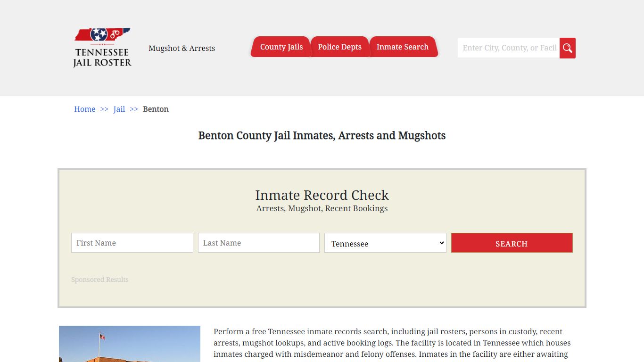
Task: Click the Tennessee Jail Roster logo
Action: tap(102, 48)
